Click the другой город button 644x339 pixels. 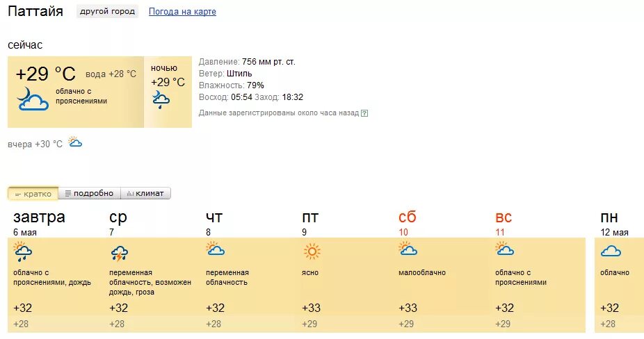(107, 12)
